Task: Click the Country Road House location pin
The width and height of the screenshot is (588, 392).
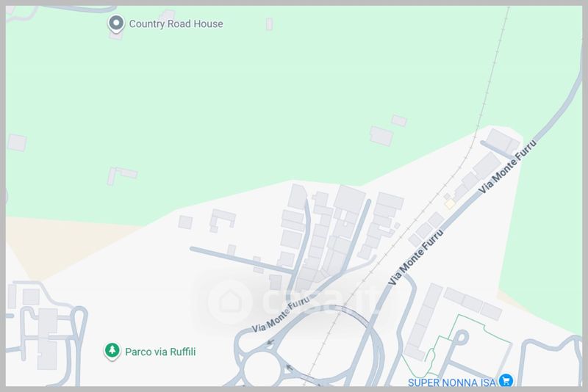Action: (x=116, y=23)
